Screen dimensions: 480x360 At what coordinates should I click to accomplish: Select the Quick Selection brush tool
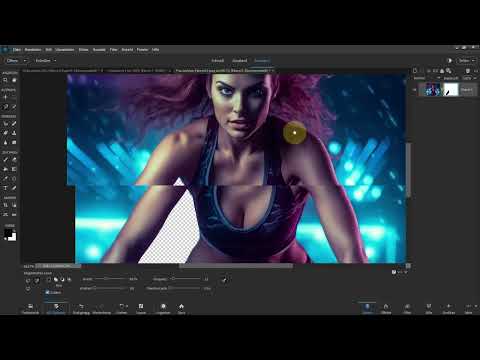click(14, 107)
